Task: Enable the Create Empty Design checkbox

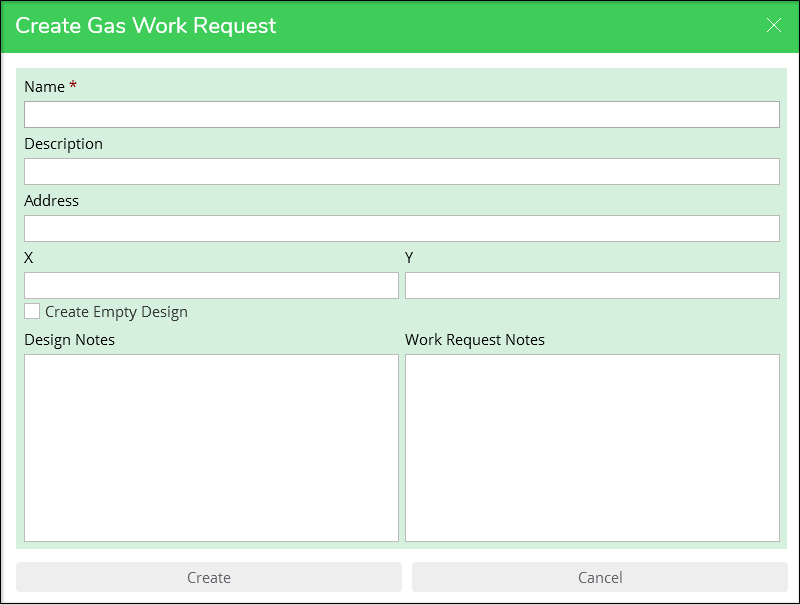Action: (32, 311)
